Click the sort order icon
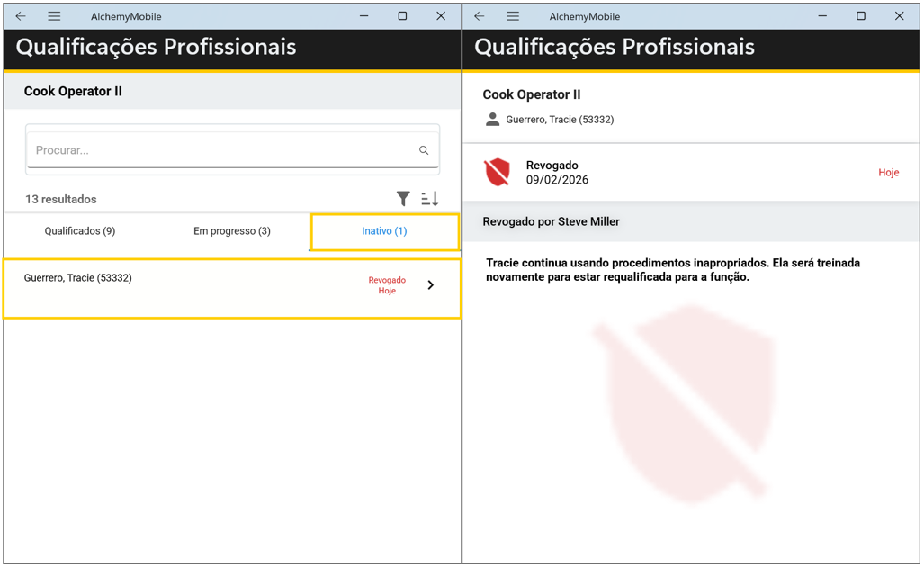 pos(430,199)
